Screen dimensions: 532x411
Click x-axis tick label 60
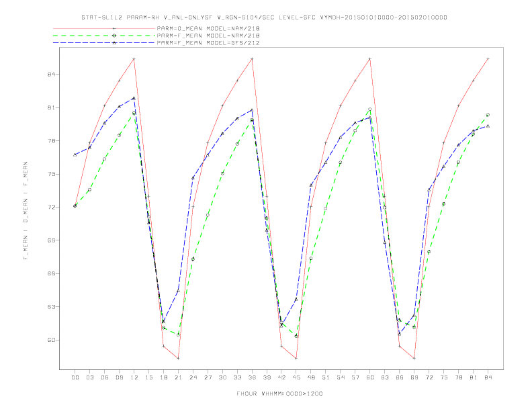tap(370, 377)
